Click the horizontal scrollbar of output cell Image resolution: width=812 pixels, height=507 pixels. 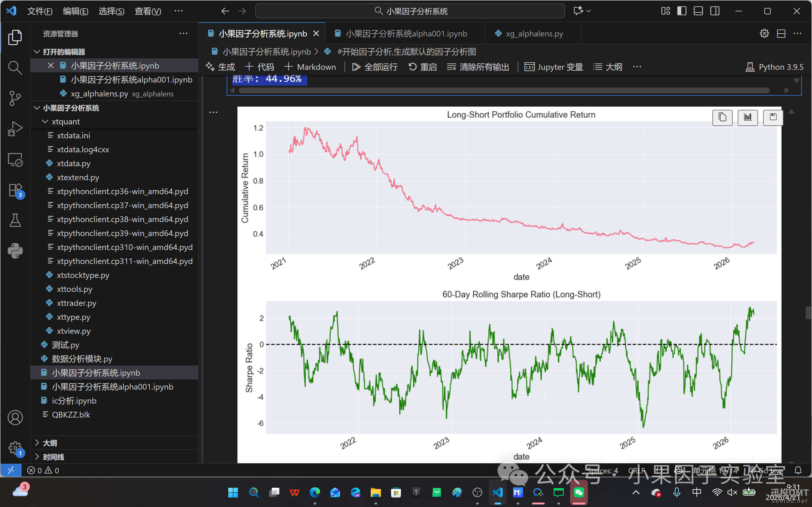click(503, 90)
